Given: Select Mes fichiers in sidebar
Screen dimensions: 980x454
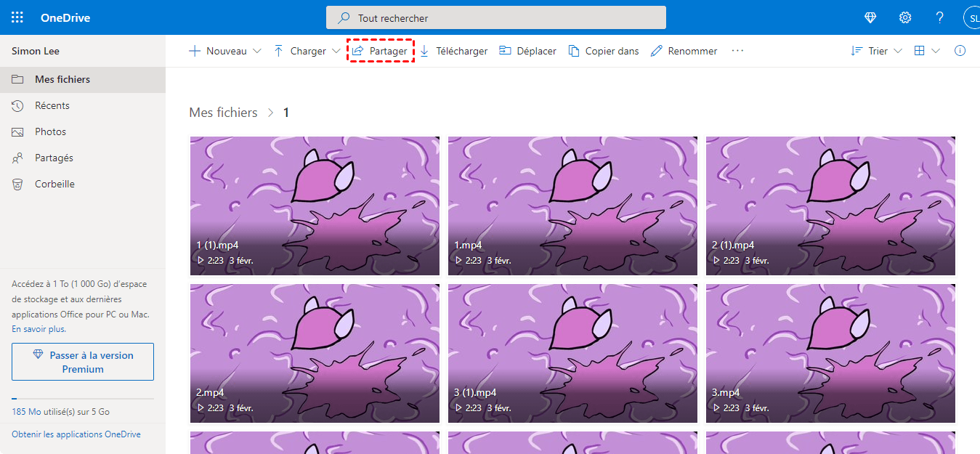Looking at the screenshot, I should [x=83, y=79].
